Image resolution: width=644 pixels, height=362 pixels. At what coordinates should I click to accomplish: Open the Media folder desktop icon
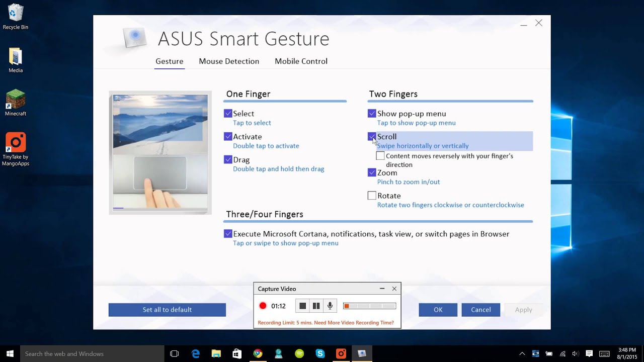(x=16, y=60)
